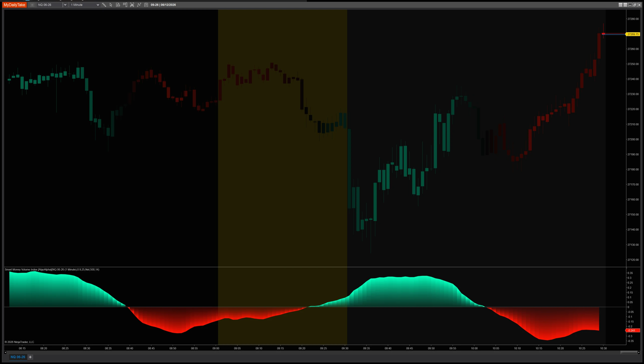Click the 08:15 time axis label

[22, 348]
